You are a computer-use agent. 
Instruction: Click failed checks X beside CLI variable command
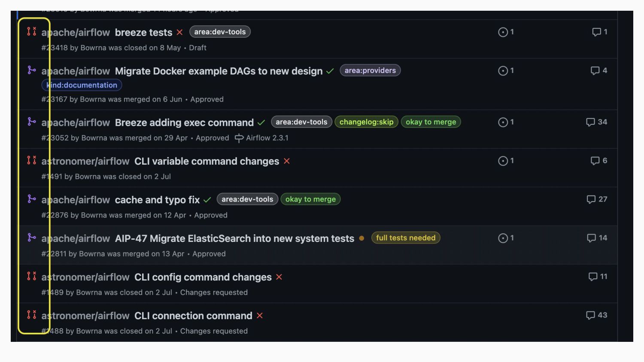click(x=287, y=161)
